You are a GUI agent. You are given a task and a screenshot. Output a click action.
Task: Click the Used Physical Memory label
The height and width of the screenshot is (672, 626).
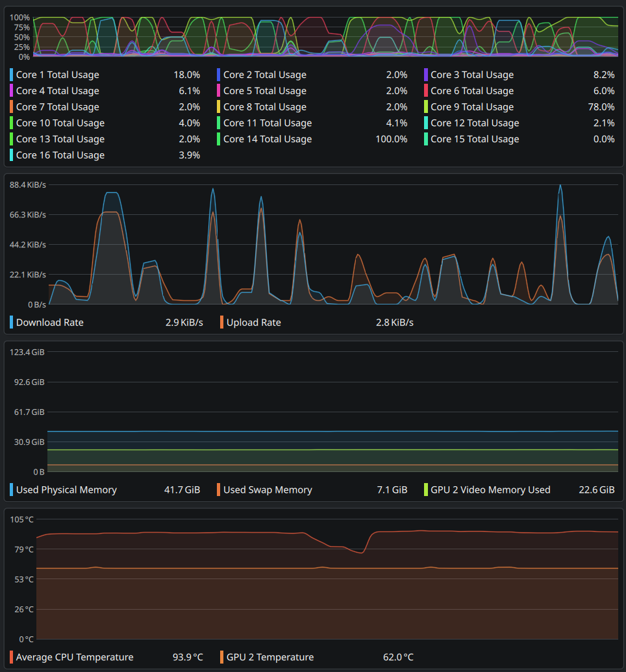[66, 490]
